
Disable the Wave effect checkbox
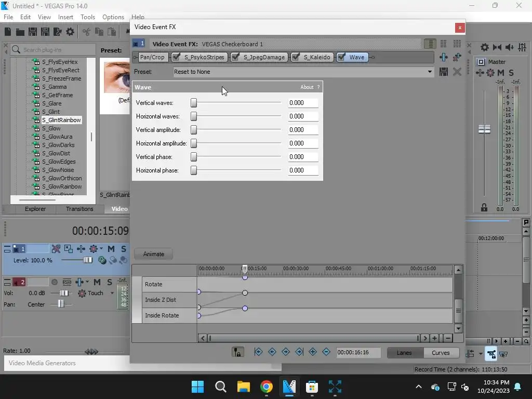tap(341, 57)
